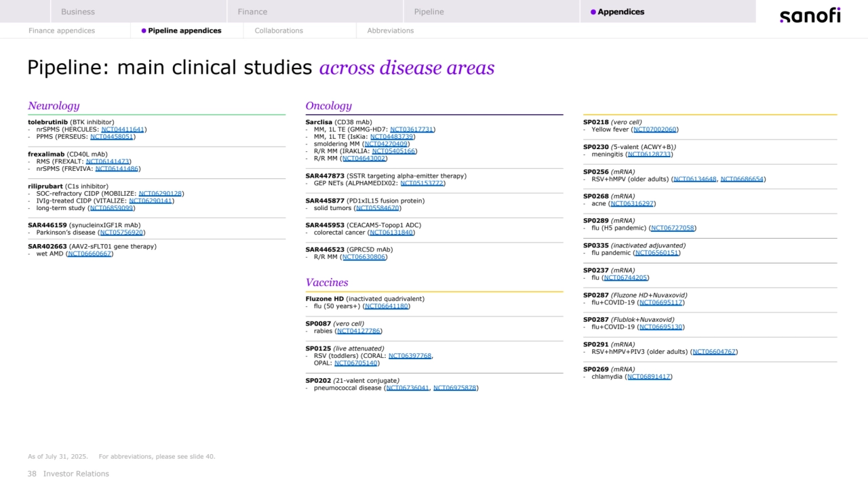868x488 pixels.
Task: Open the Finance section tab
Action: [315, 12]
